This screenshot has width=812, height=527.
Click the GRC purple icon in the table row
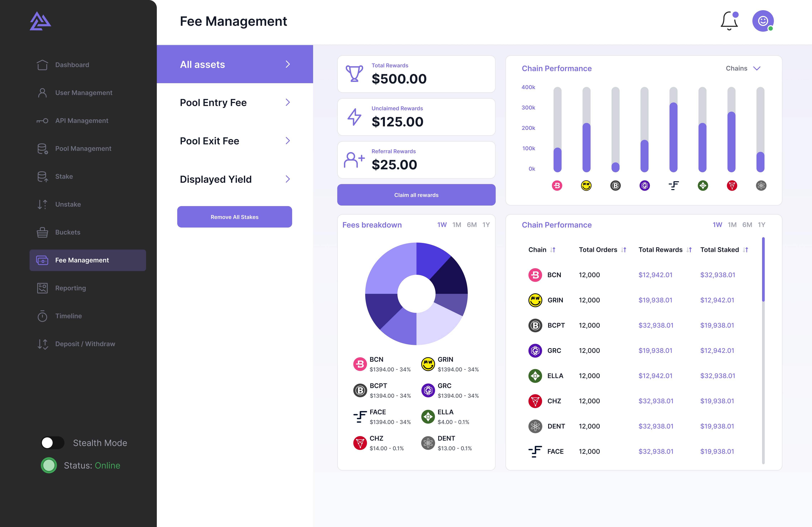pyautogui.click(x=535, y=350)
